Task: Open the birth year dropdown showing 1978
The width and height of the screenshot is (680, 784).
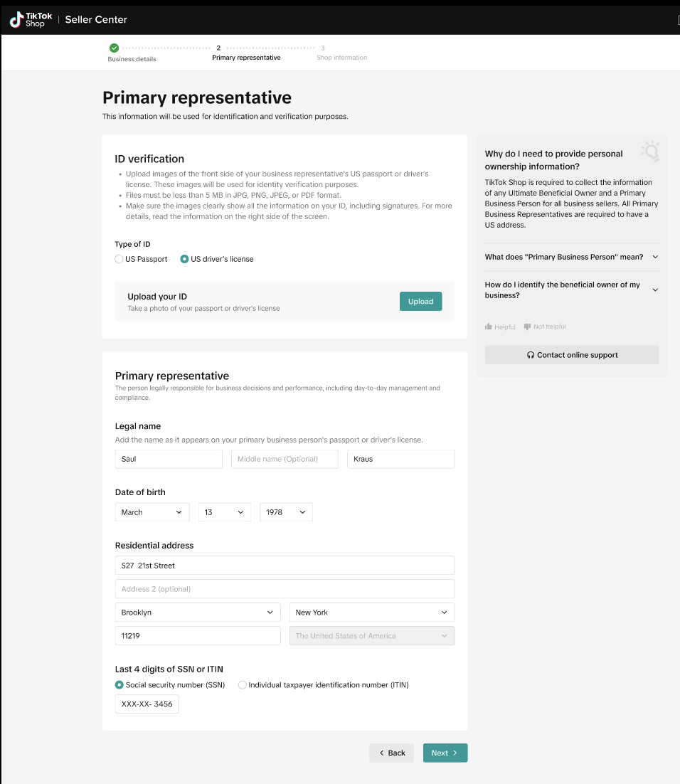Action: [x=286, y=512]
